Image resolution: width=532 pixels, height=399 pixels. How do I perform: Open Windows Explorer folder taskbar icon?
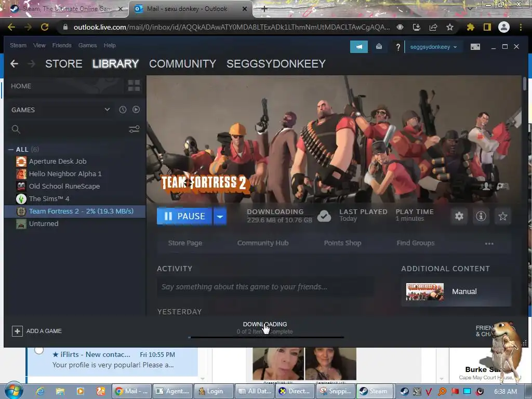click(x=60, y=391)
